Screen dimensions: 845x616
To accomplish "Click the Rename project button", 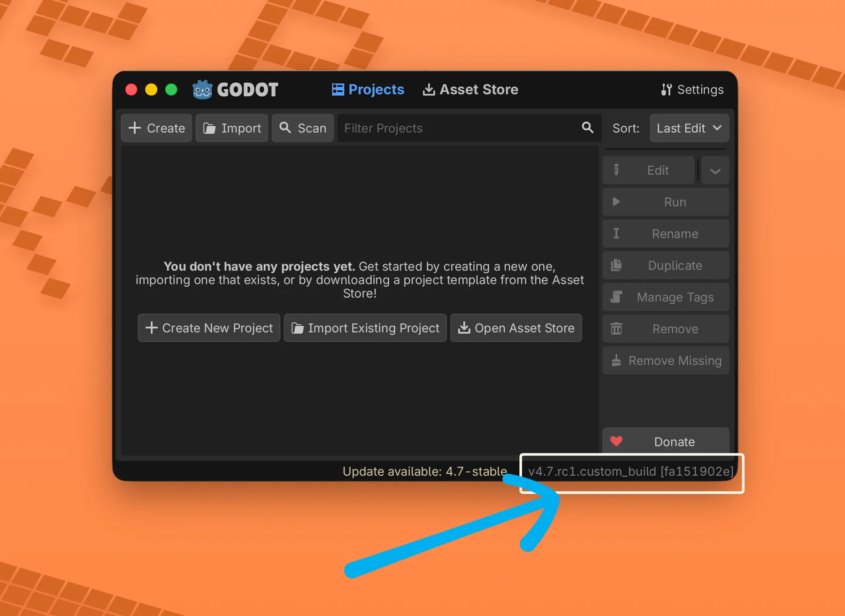I will (x=666, y=234).
